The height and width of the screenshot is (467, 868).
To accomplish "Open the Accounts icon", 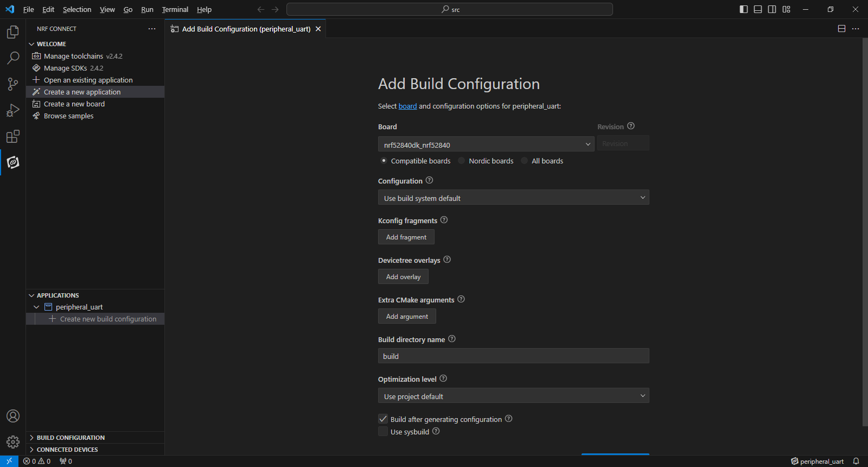I will pyautogui.click(x=13, y=416).
